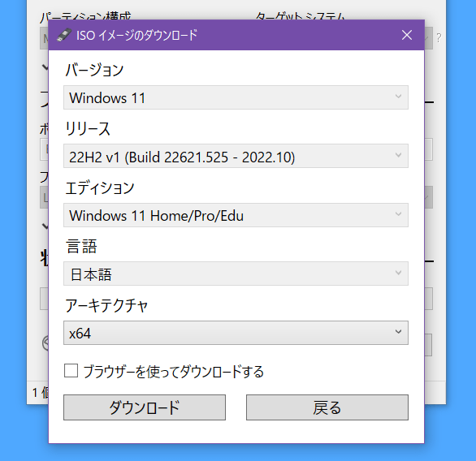This screenshot has height=461, width=476.
Task: Open the エディション dropdown Windows 11 Home/Pro/Edu
Action: point(236,215)
